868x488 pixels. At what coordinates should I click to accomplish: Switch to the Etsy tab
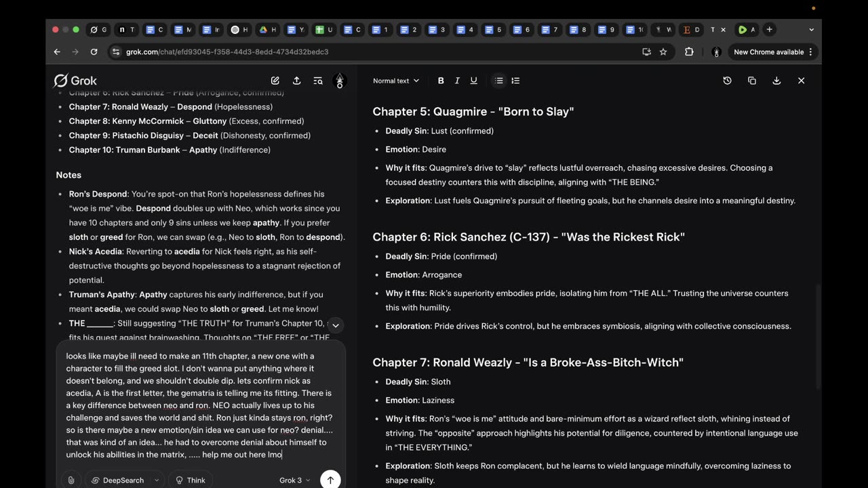pos(692,30)
